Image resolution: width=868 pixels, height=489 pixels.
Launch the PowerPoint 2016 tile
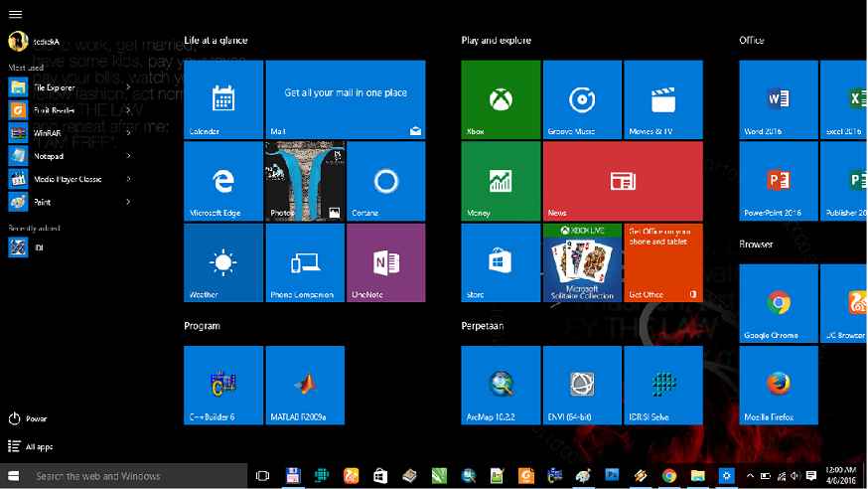point(779,181)
